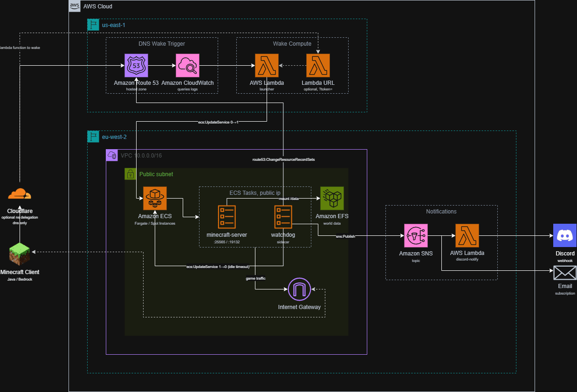Click the 'DNS Wake Trigger' group title
Screen dimensions: 577x392
point(162,44)
